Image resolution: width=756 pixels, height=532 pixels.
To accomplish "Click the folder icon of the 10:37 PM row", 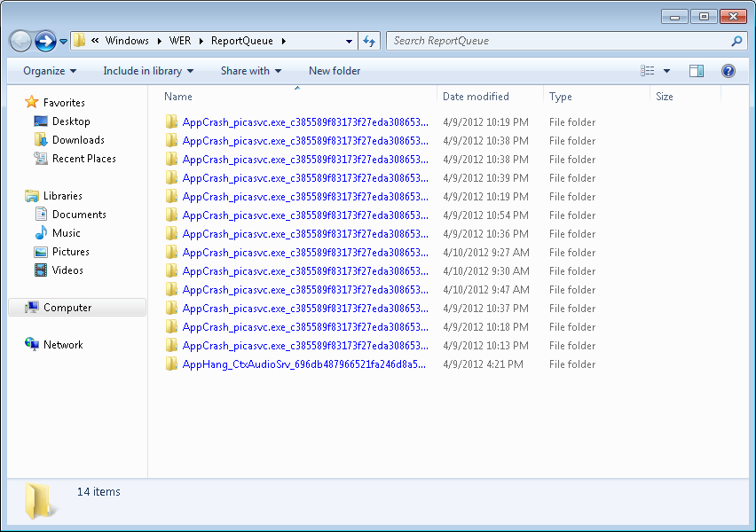I will pos(171,308).
